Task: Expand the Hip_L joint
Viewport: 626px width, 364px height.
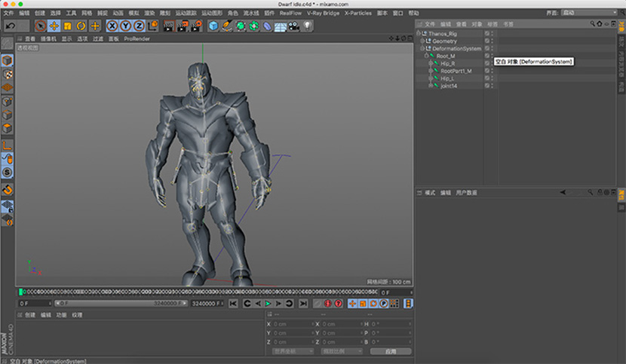Action: click(x=431, y=78)
